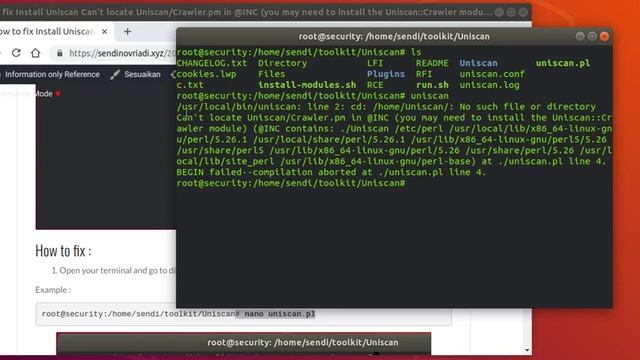Viewport: 640px width, 360px height.
Task: Click 'CHANGELOG.txt' in terminal listing
Action: tap(212, 63)
